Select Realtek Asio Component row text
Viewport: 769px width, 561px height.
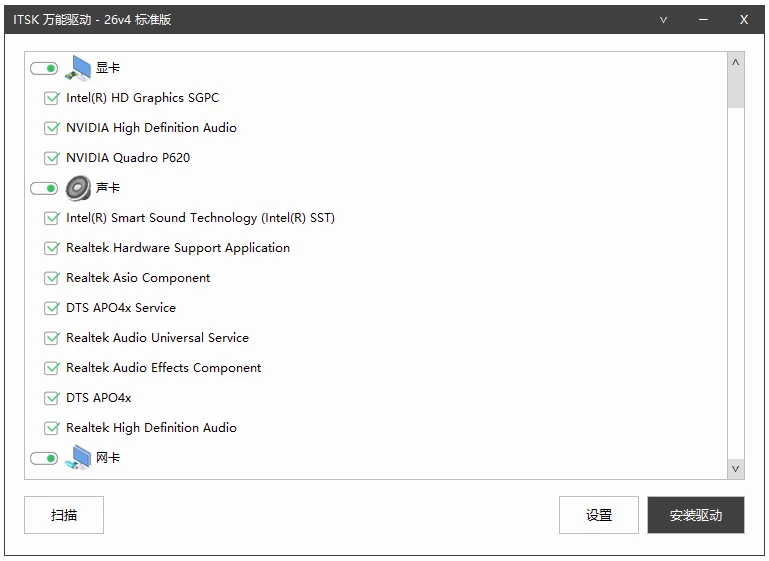click(138, 278)
